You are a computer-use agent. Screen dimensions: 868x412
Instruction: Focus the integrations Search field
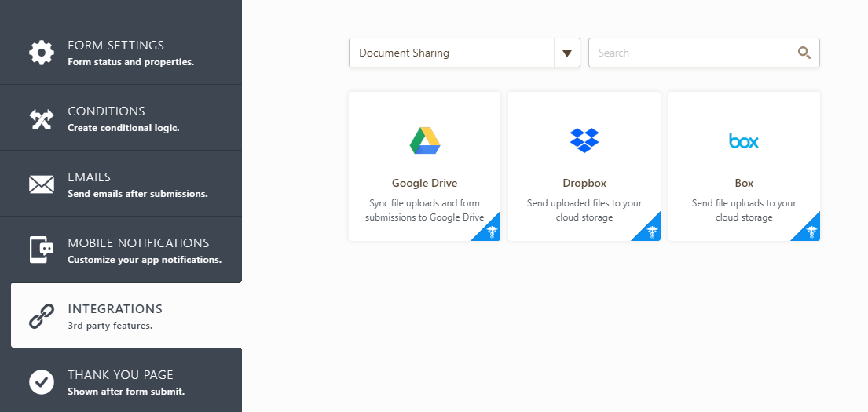pyautogui.click(x=691, y=53)
